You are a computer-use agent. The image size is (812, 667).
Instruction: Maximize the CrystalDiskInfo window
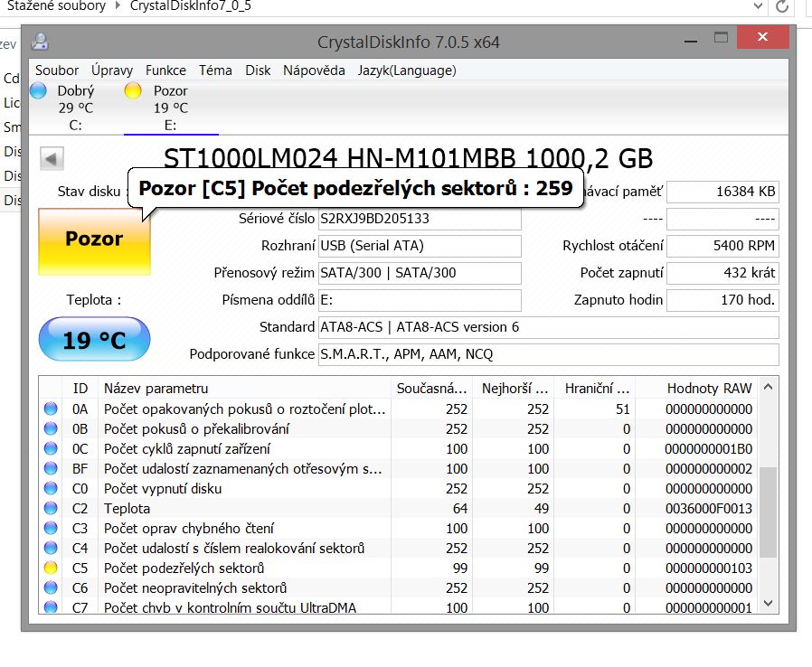click(721, 37)
